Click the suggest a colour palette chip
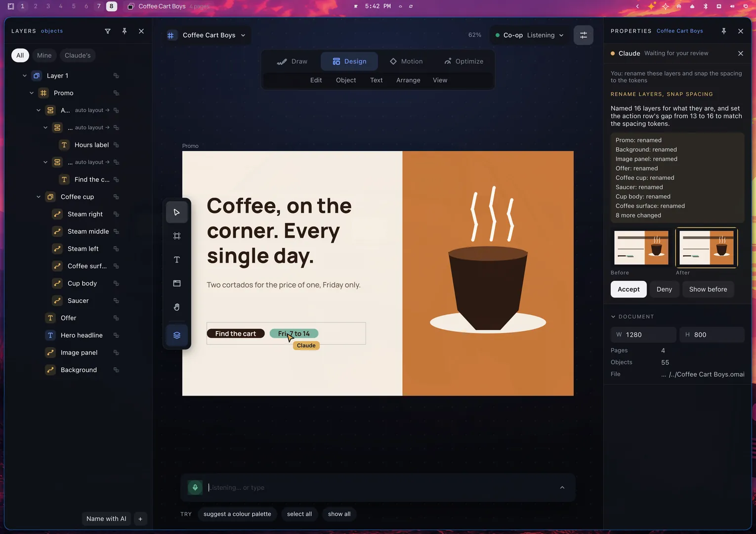 237,514
